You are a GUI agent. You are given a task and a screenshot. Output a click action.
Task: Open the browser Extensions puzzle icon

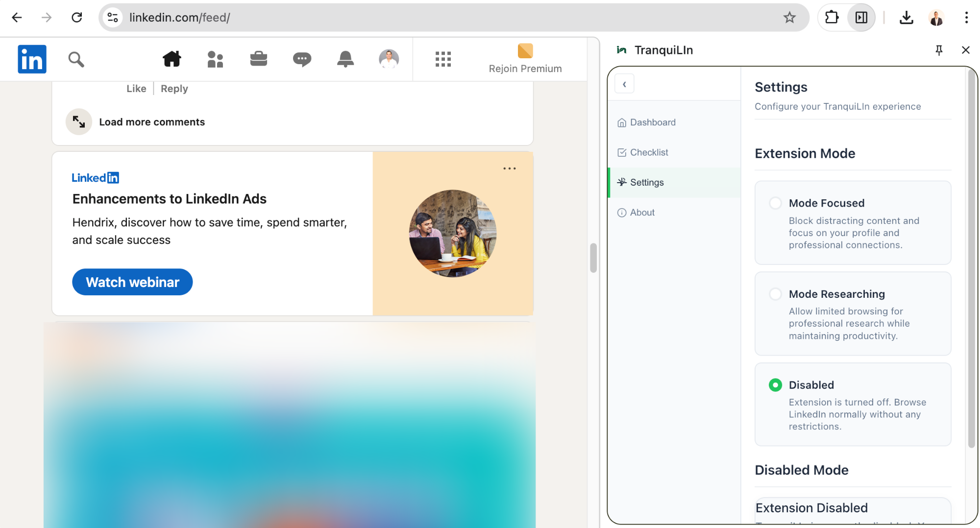coord(832,18)
